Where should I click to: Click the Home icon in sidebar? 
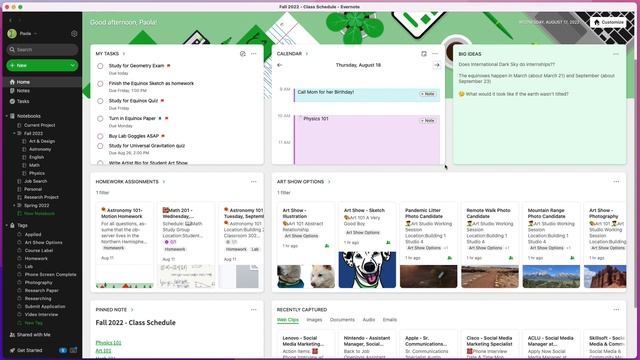coord(12,82)
